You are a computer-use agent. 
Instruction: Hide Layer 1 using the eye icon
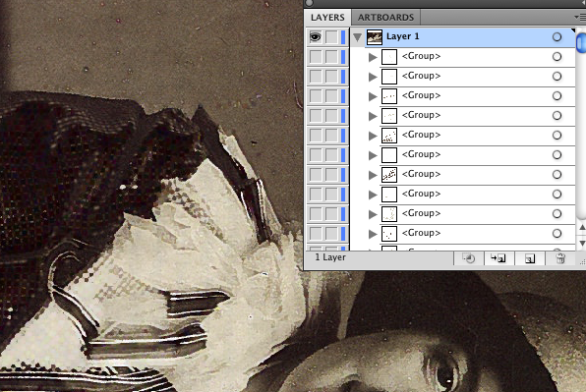[316, 37]
